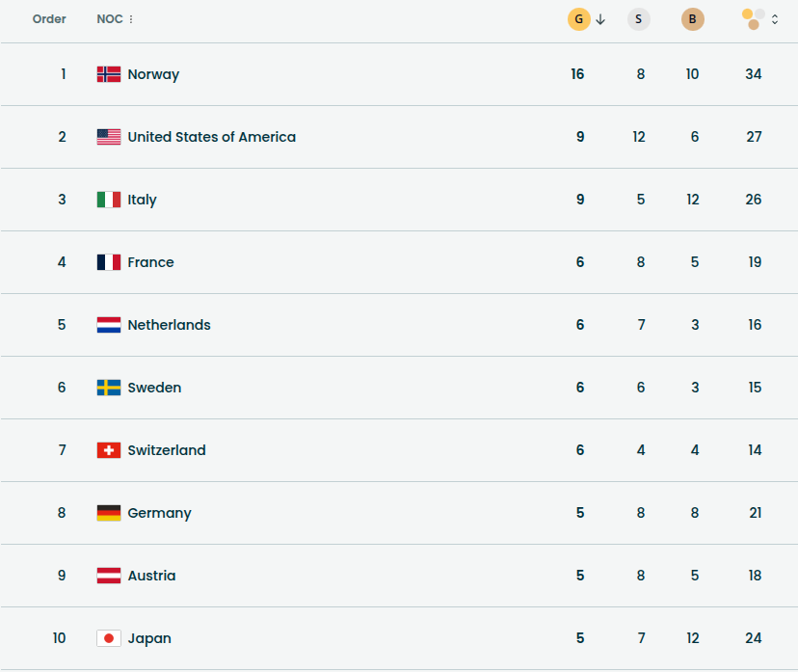Toggle gold sort direction arrow

[600, 19]
